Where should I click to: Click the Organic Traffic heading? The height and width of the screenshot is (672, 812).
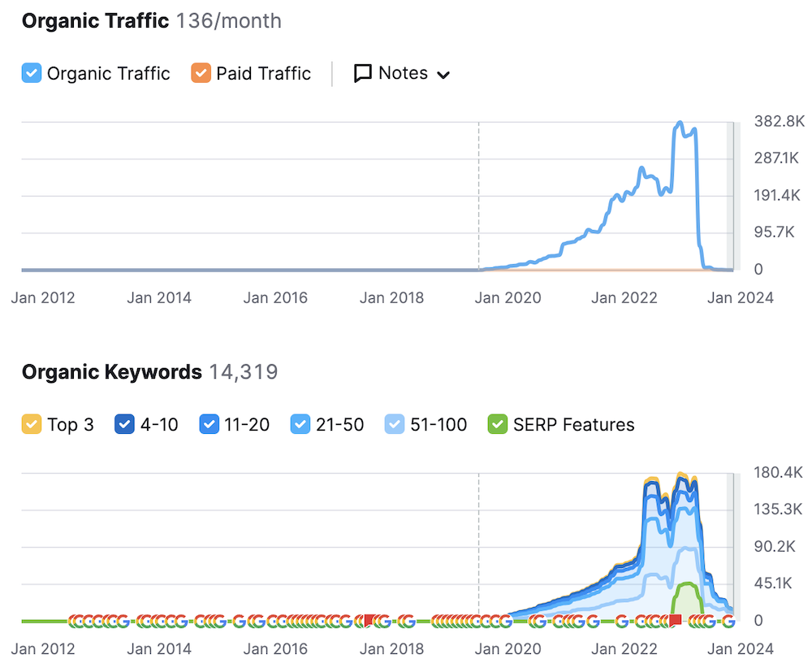click(95, 21)
